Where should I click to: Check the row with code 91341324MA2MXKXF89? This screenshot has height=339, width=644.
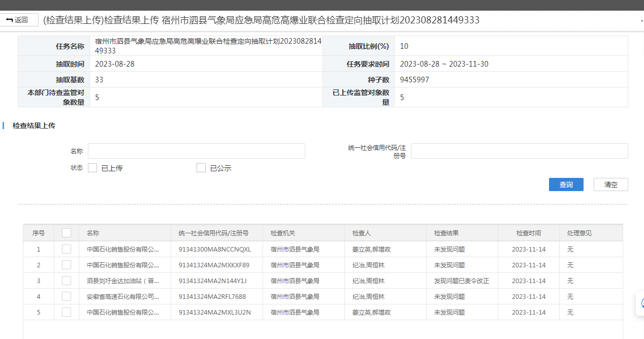pyautogui.click(x=67, y=265)
